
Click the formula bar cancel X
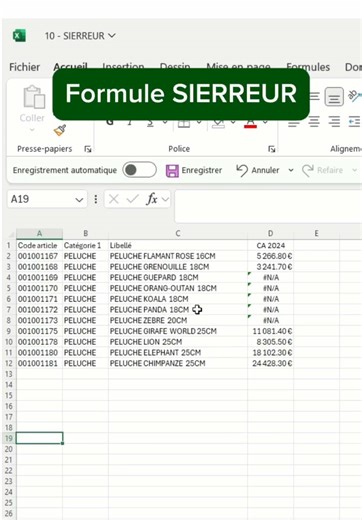point(114,199)
